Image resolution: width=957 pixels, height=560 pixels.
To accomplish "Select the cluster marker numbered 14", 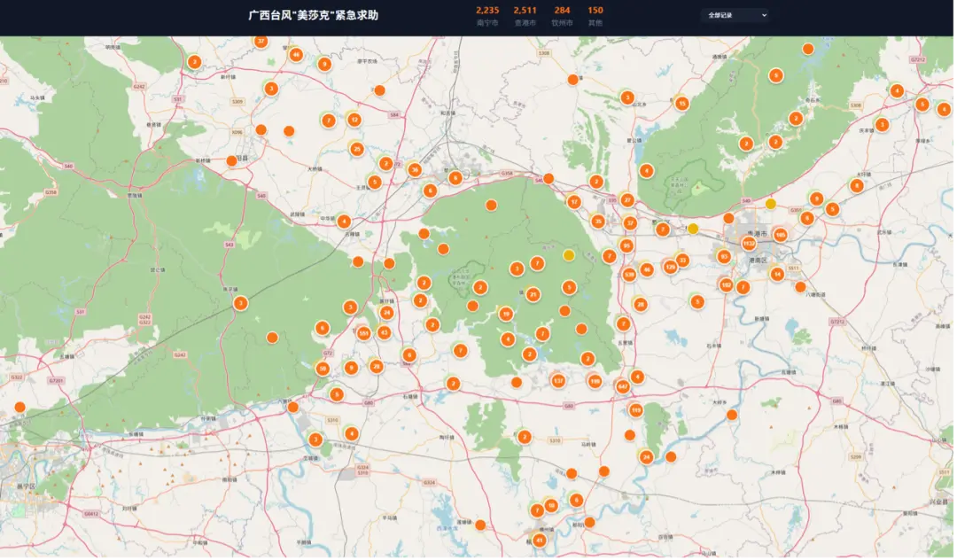I will (x=779, y=275).
